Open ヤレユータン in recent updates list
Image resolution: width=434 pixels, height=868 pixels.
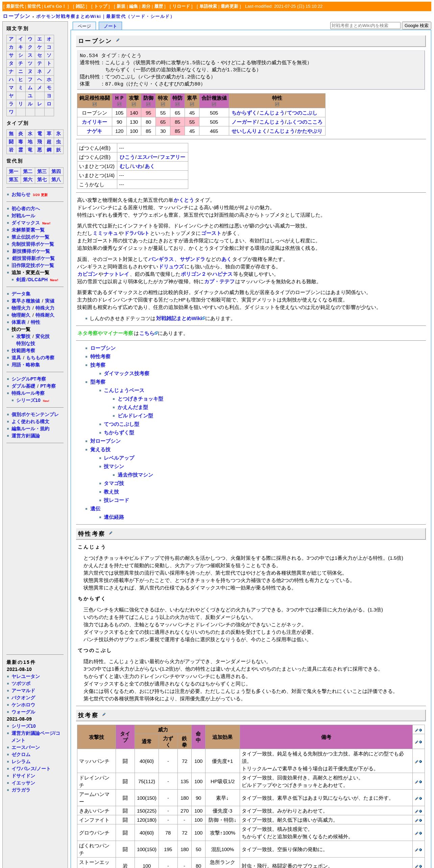click(26, 676)
